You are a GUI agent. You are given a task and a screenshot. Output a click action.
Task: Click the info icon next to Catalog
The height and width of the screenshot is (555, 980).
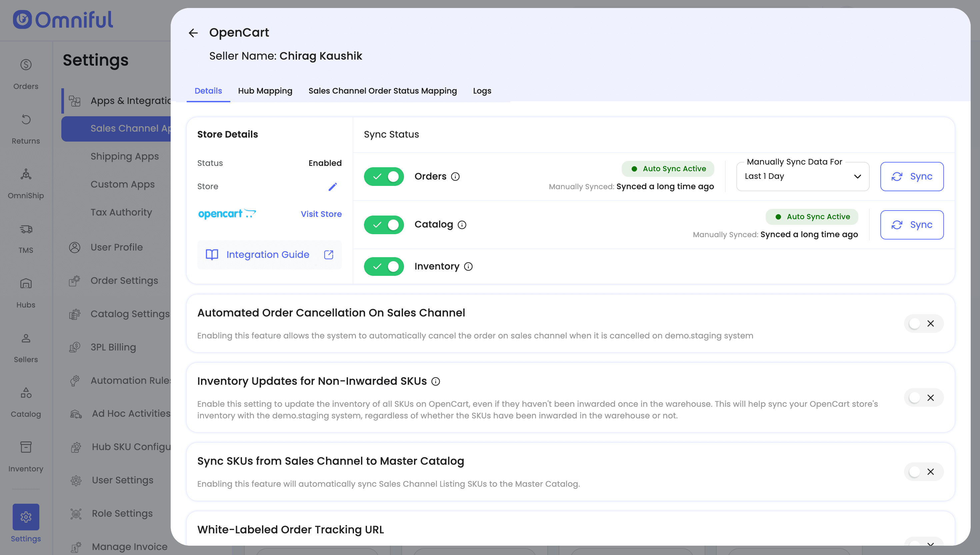pyautogui.click(x=462, y=225)
